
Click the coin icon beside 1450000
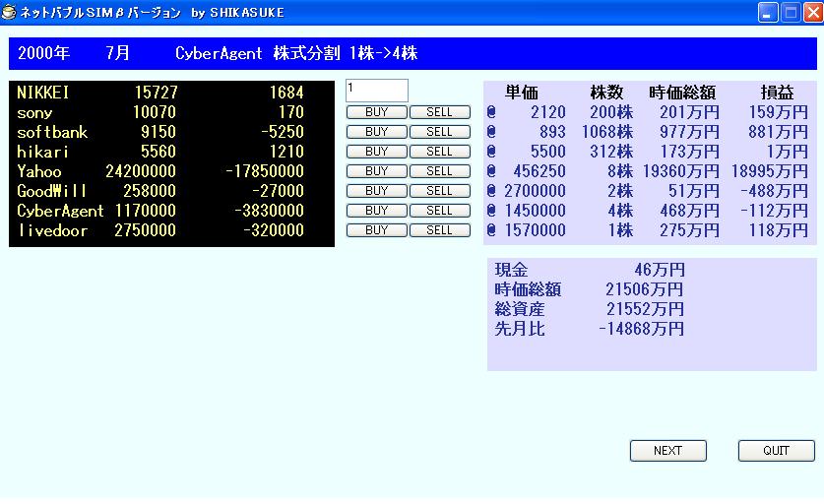pyautogui.click(x=491, y=211)
